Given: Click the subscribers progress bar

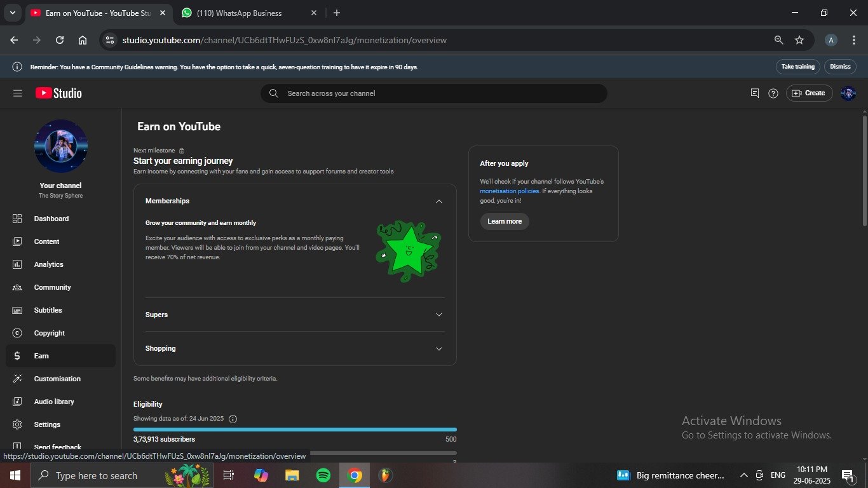Looking at the screenshot, I should [x=295, y=430].
